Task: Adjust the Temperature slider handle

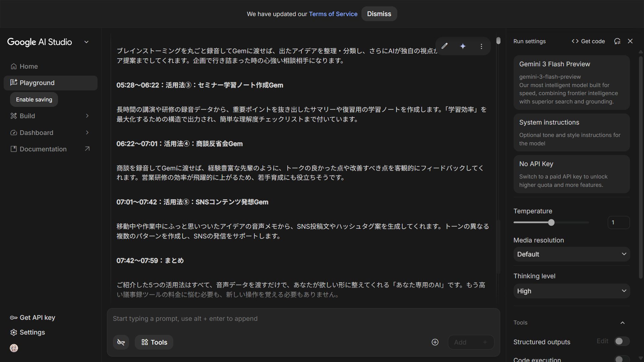Action: pyautogui.click(x=551, y=223)
